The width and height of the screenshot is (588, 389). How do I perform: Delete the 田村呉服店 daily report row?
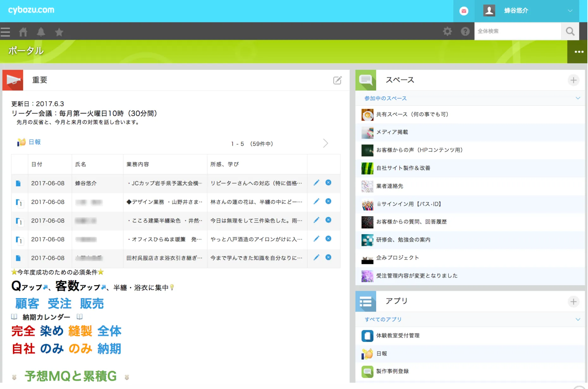coord(328,257)
